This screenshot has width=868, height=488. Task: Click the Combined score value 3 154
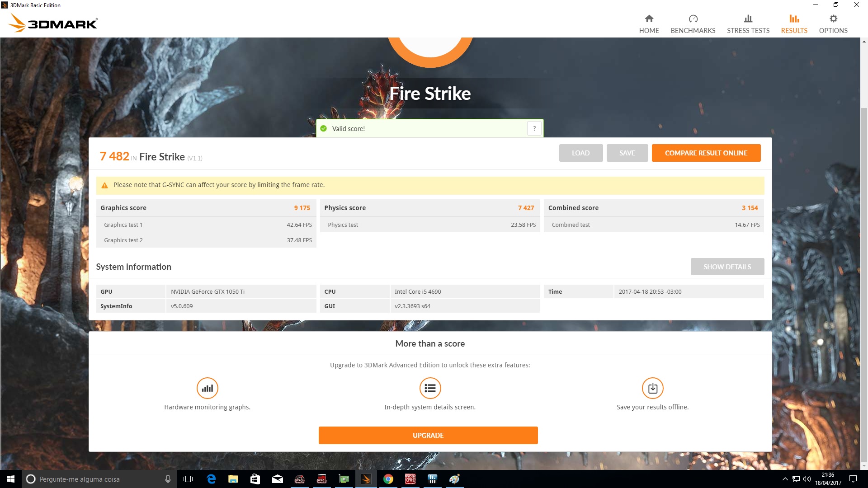click(750, 208)
